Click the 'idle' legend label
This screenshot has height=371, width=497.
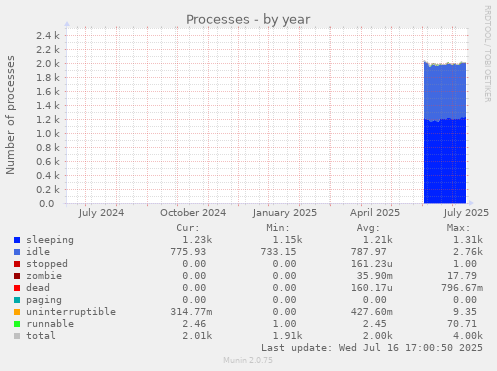pyautogui.click(x=38, y=252)
